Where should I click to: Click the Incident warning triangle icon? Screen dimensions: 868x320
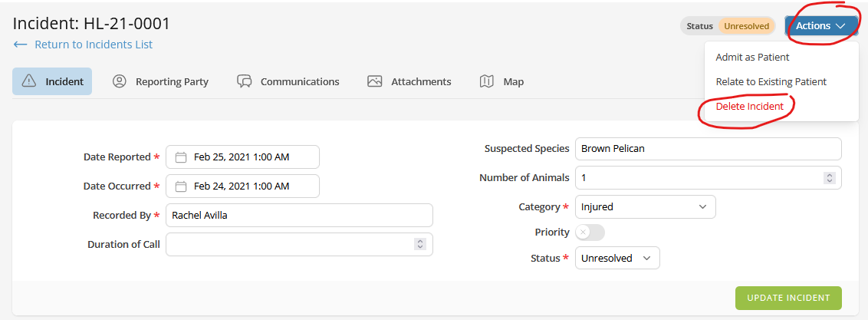tap(29, 81)
